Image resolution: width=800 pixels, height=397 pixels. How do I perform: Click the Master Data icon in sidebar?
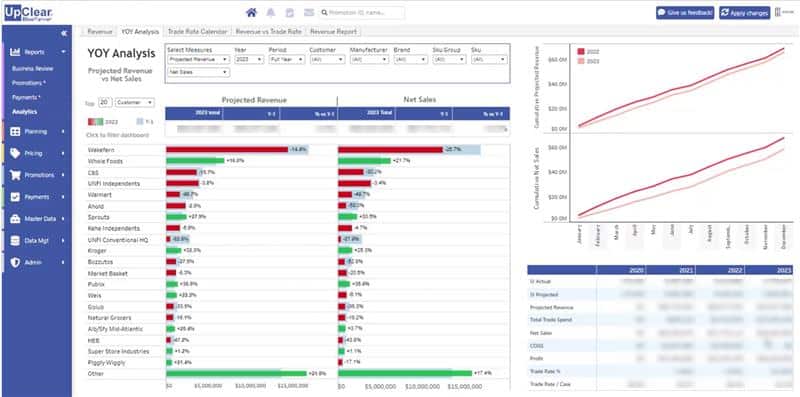click(x=15, y=218)
